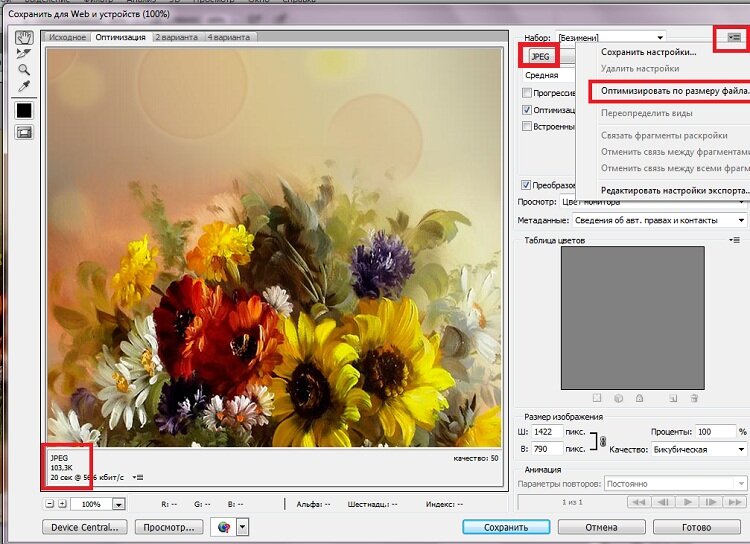Click the качество: 50 label
Viewport: 750px width, 544px height.
click(x=475, y=458)
